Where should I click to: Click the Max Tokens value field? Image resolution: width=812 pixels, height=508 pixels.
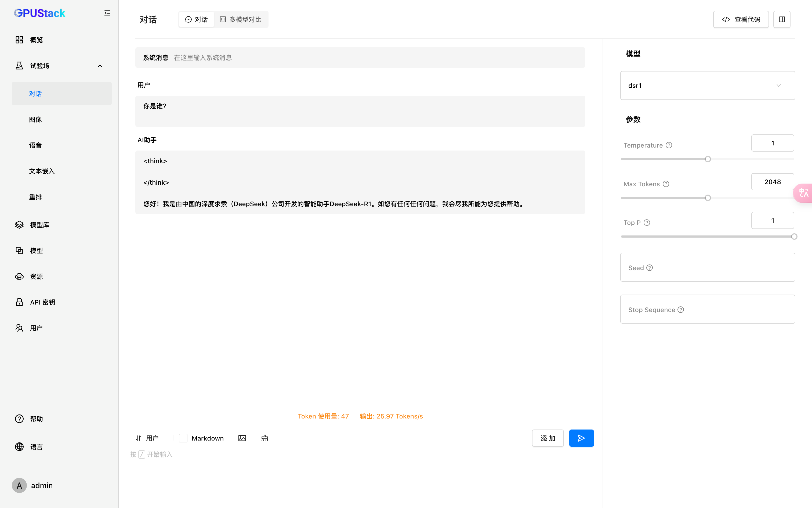coord(773,182)
